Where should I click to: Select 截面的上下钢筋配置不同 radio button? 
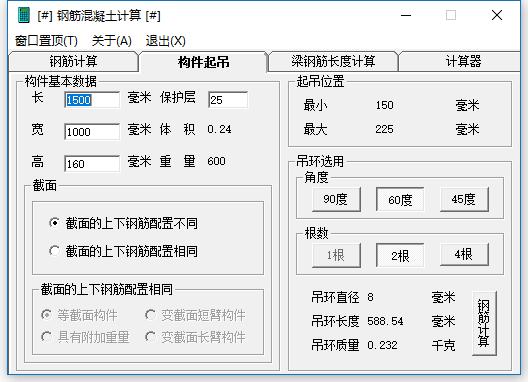(x=123, y=223)
